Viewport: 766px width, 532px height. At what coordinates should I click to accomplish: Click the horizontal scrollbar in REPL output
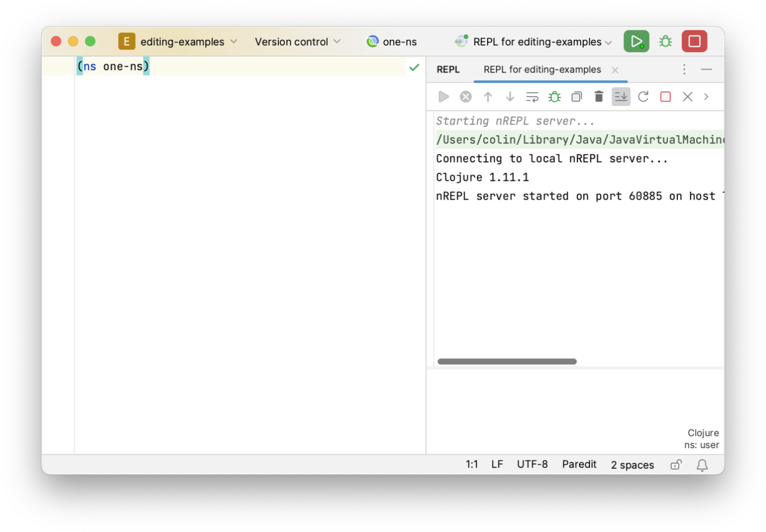tap(506, 361)
